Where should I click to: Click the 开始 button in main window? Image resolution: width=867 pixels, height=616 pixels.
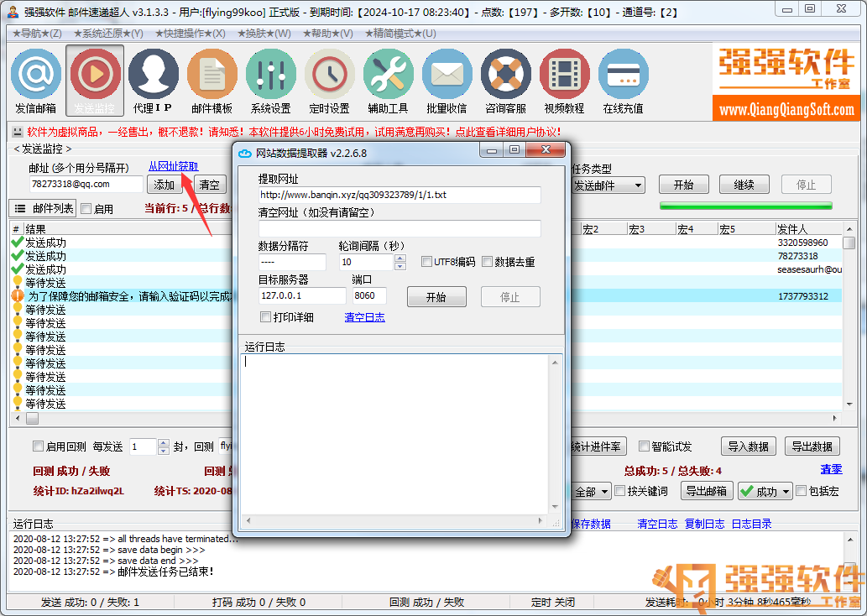(x=683, y=185)
